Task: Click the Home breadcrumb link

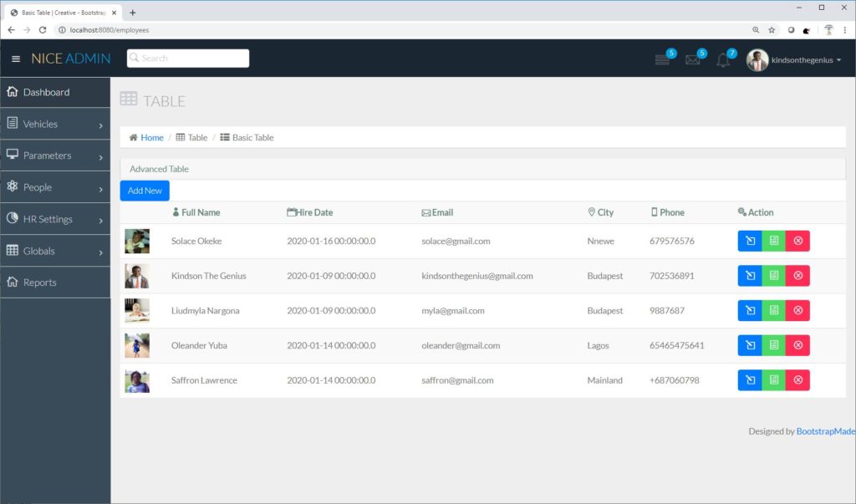Action: [151, 138]
